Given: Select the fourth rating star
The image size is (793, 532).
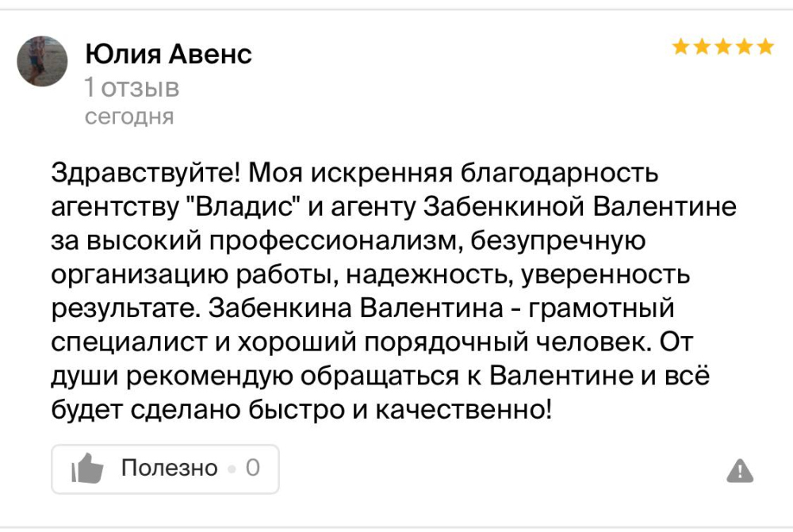Looking at the screenshot, I should click(x=745, y=47).
